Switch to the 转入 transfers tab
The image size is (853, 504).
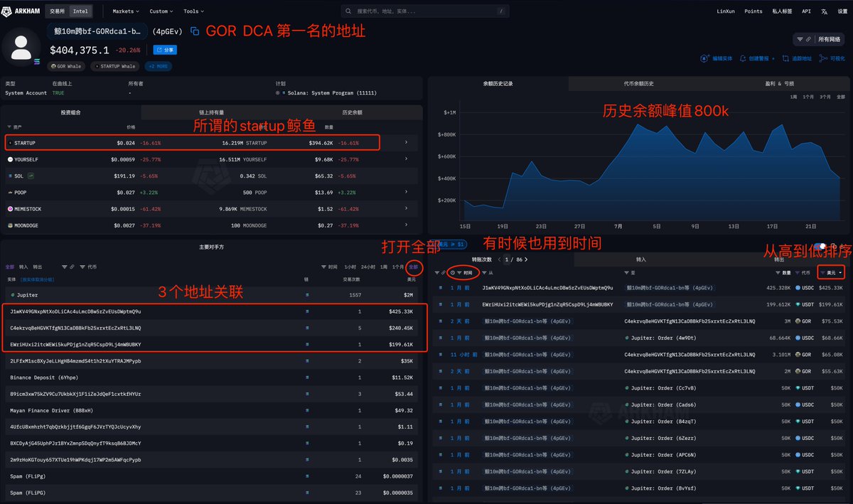(640, 259)
